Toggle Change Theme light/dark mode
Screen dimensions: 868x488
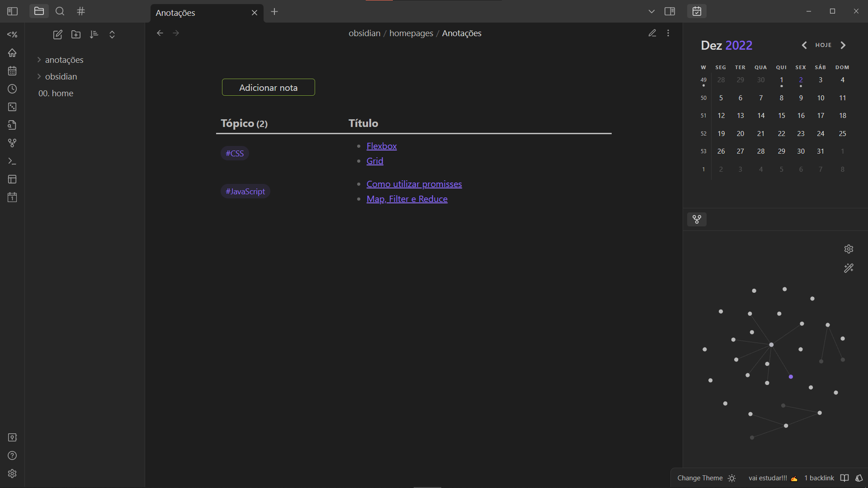732,478
